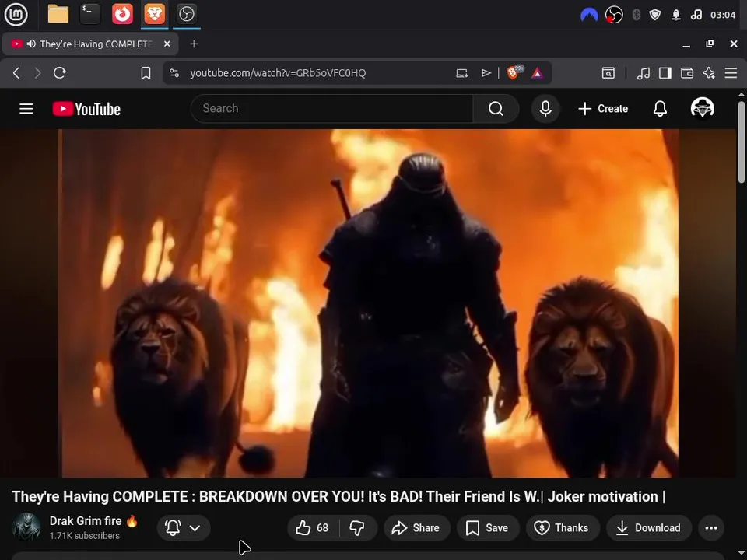747x560 pixels.
Task: Open site settings icon in address bar
Action: (x=174, y=73)
